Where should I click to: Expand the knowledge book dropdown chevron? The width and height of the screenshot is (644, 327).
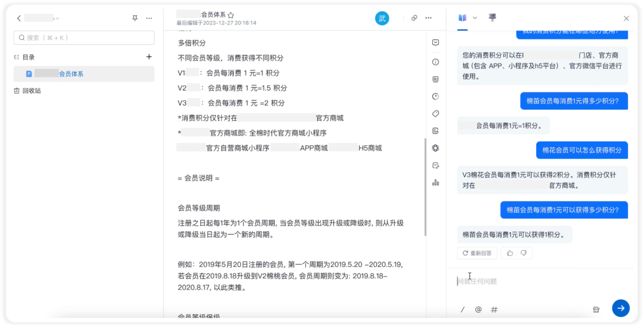coord(475,18)
